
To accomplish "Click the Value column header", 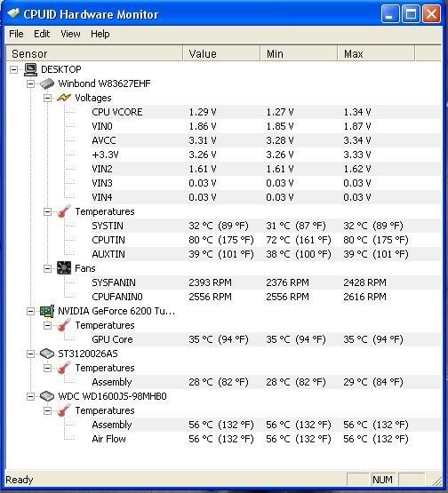I will point(221,54).
